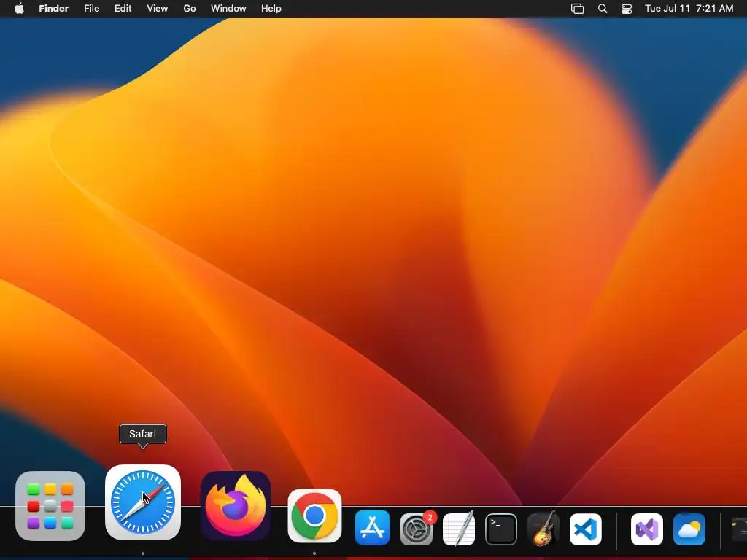Launch Google Chrome from the Dock
Screen dimensions: 747x560
(x=314, y=516)
